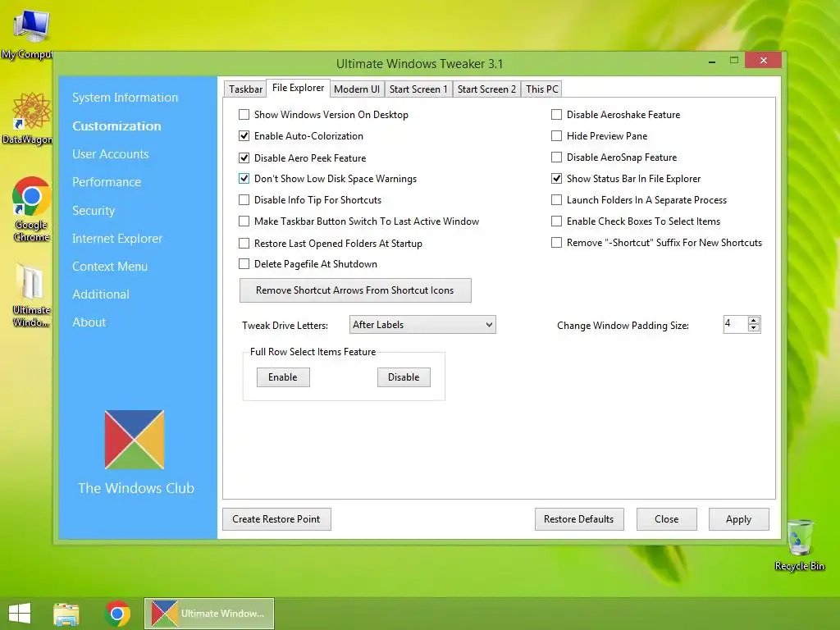Click The Windows Club text link
The image size is (840, 630).
click(x=136, y=488)
